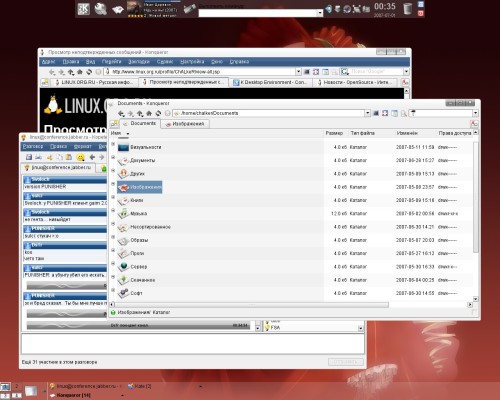Insert smiley emoticon in chat toolbar
Screen dimensions: 500x400
pos(80,157)
